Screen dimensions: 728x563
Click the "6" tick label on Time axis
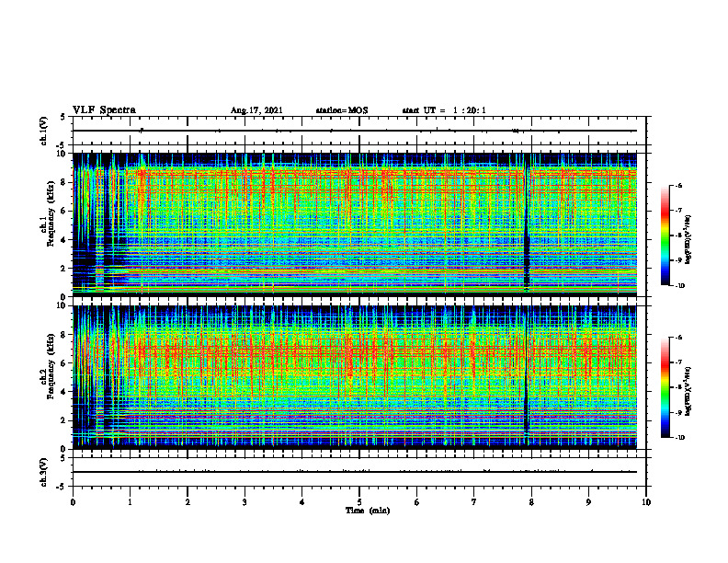click(417, 502)
